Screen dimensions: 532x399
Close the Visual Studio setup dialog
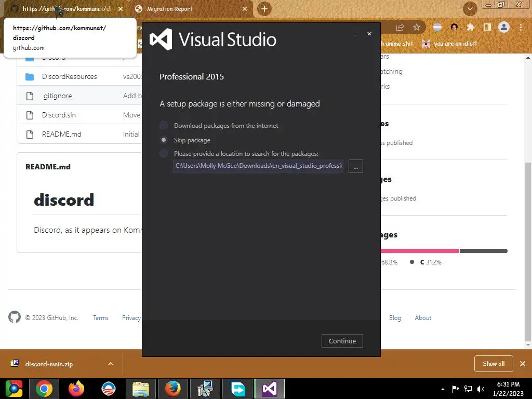(x=369, y=34)
